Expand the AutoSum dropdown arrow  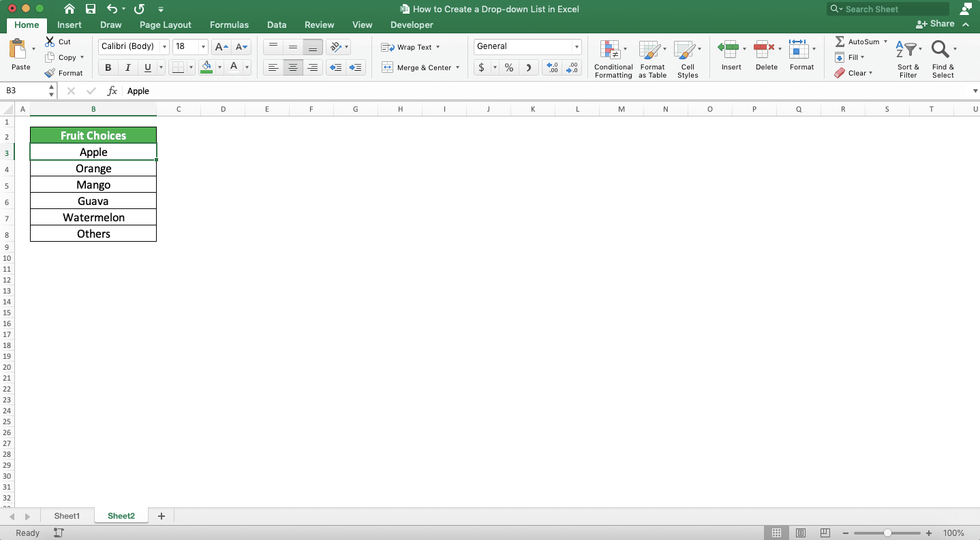[x=885, y=42]
